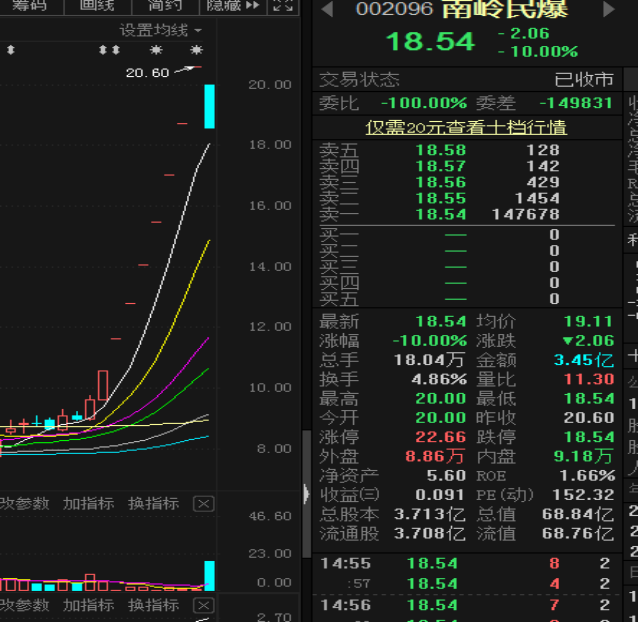
Task: Click the ROE value 1.66%
Action: (587, 476)
